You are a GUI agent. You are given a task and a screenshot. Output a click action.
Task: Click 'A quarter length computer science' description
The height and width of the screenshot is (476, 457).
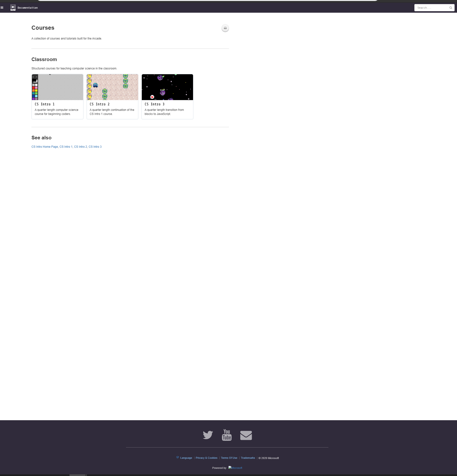pos(57,112)
